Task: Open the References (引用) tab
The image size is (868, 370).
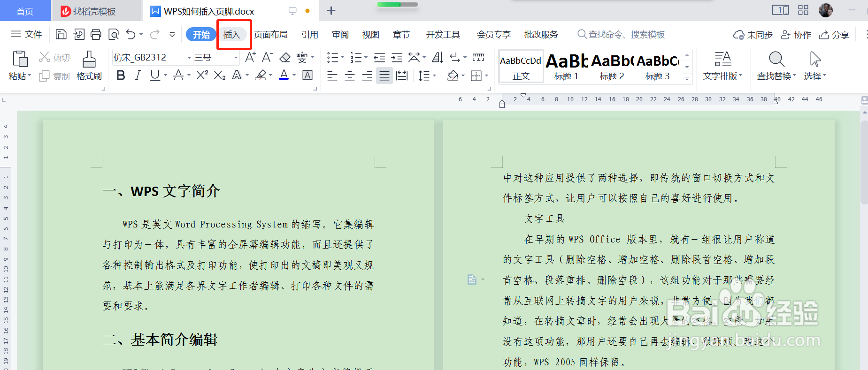Action: 310,34
